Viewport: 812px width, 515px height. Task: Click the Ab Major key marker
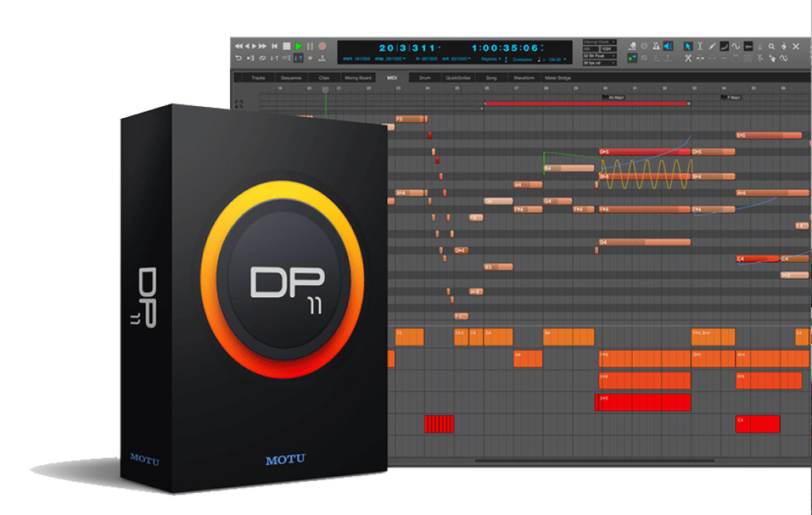[x=615, y=97]
